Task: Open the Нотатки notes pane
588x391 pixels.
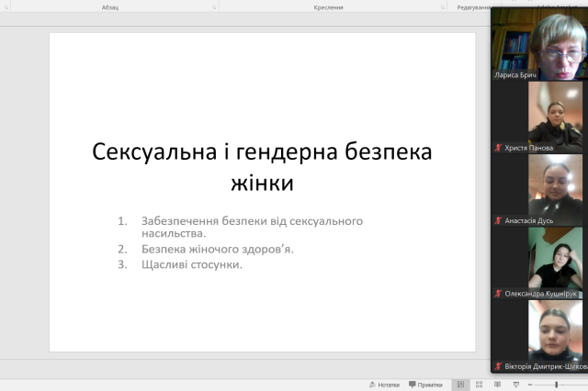Action: coord(384,385)
